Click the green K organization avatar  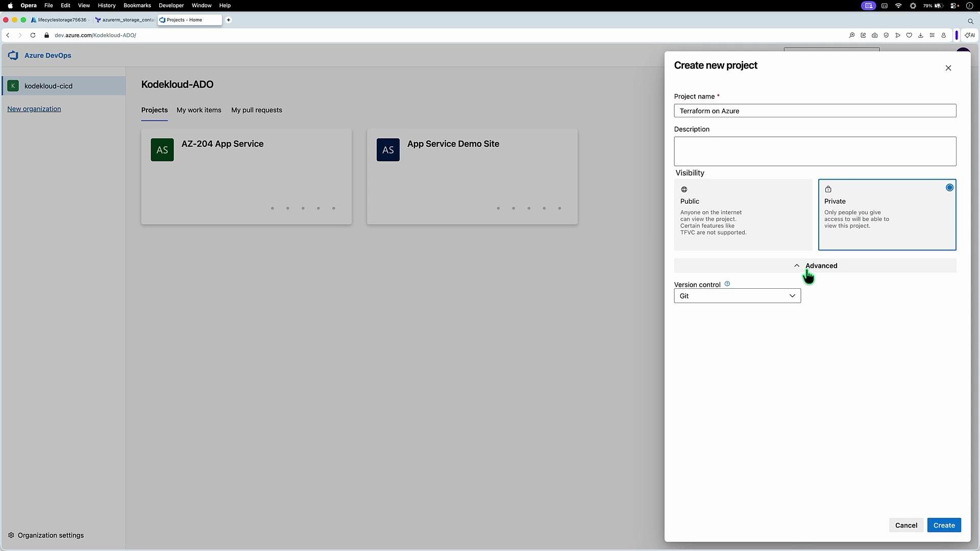click(13, 86)
